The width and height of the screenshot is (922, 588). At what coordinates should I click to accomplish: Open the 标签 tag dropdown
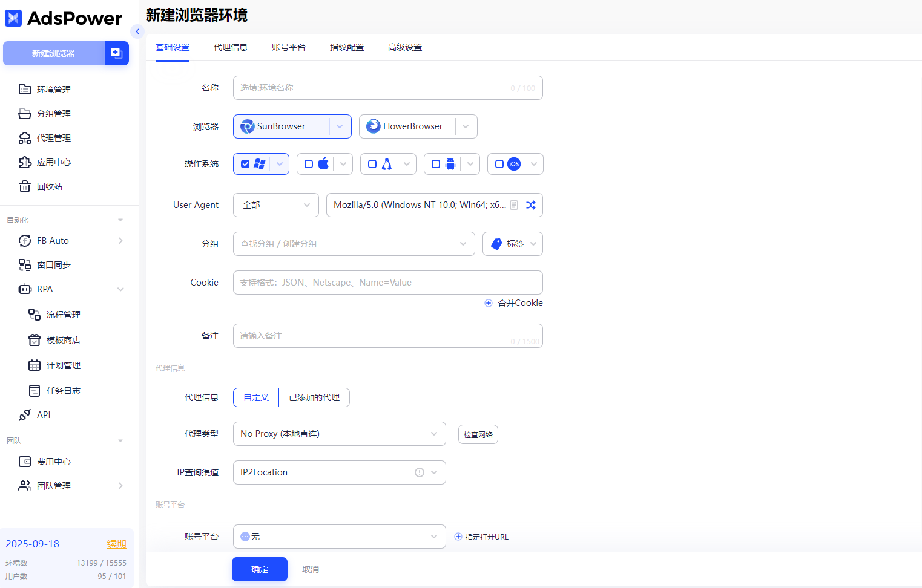coord(513,244)
